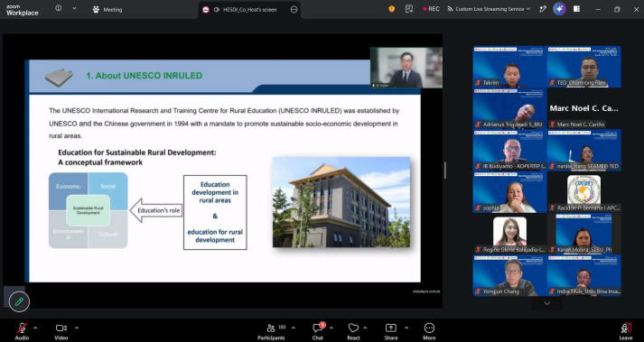
Task: Select Indra Muis video tile
Action: pos(584,275)
